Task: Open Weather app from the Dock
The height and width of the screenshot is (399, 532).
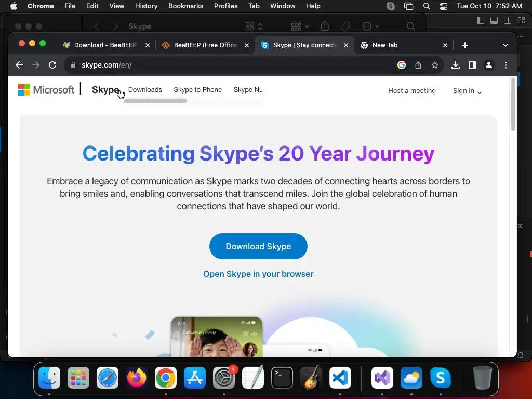Action: (411, 378)
